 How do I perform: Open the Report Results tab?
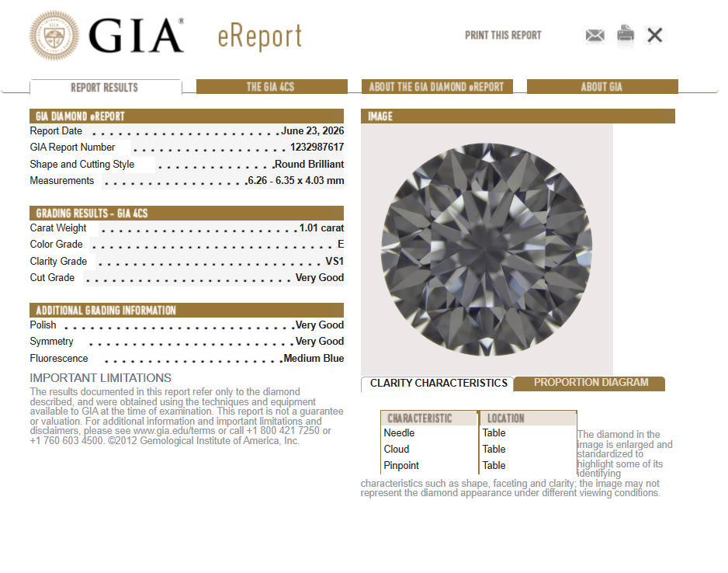point(106,87)
